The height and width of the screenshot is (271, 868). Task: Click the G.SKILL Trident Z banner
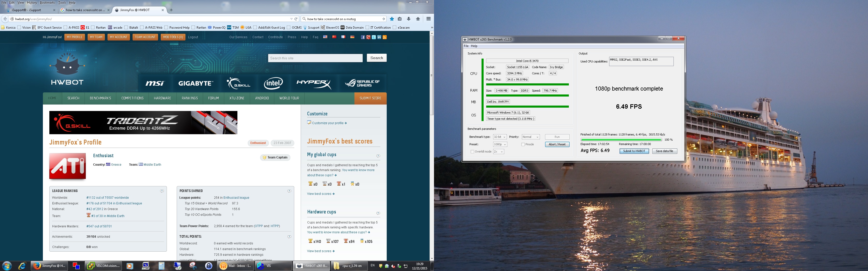143,123
